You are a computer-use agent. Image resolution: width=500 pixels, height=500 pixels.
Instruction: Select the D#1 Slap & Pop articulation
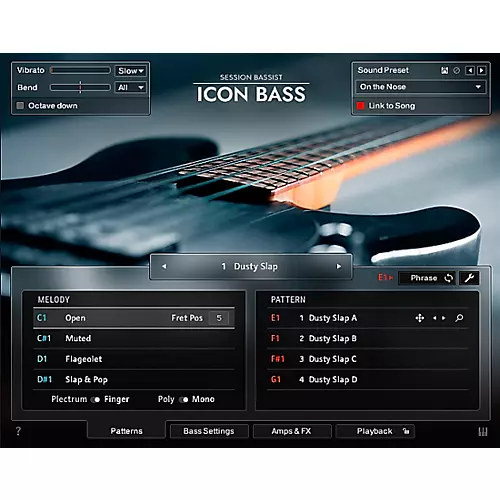[134, 379]
